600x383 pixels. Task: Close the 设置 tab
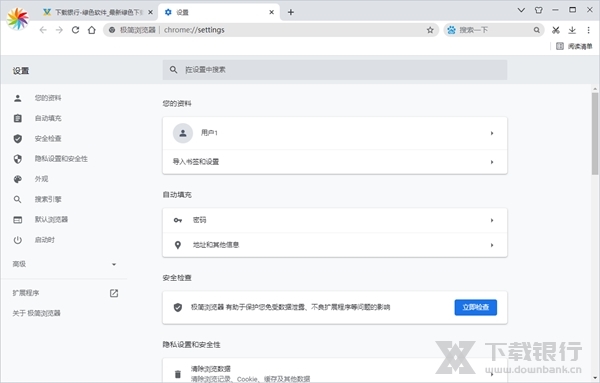(271, 12)
